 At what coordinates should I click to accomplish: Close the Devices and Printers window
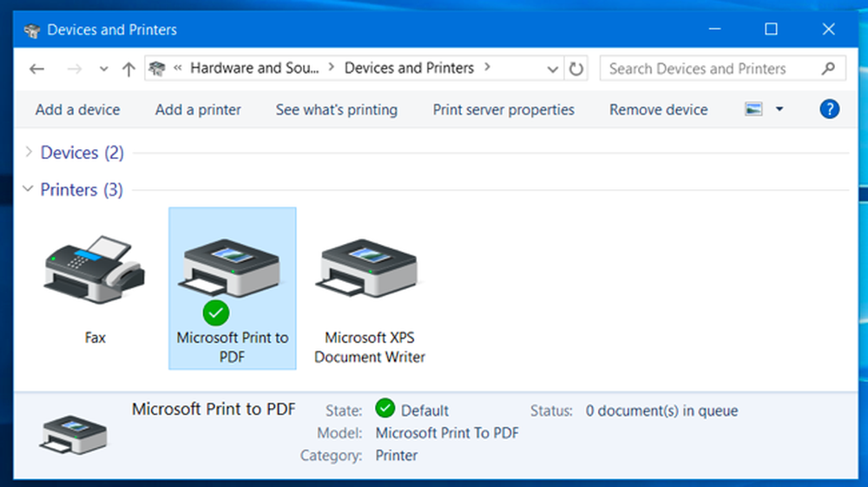[828, 29]
